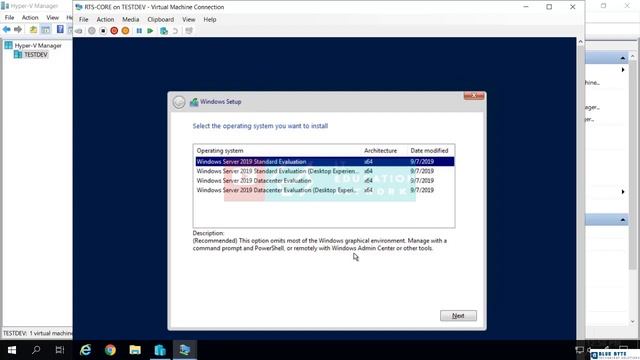Open the Help icon in Hyper-V Manager toolbar

(60, 29)
